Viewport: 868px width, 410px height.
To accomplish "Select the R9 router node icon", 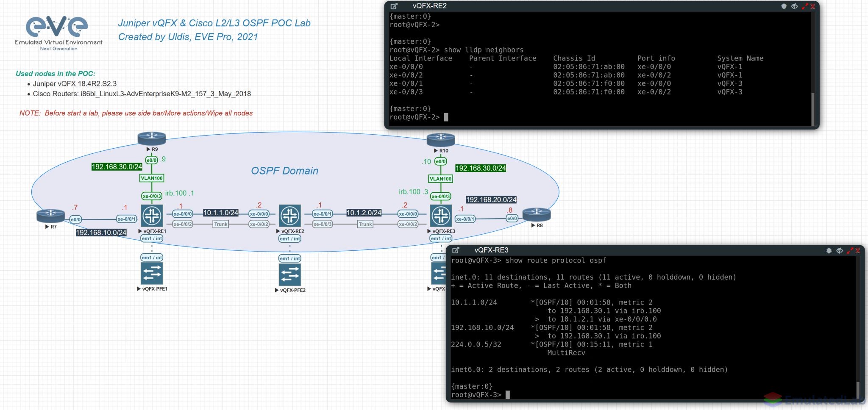I will tap(152, 138).
